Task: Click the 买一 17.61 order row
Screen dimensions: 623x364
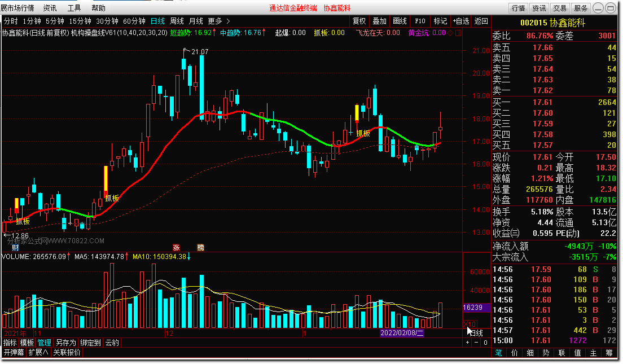Action: [x=554, y=103]
